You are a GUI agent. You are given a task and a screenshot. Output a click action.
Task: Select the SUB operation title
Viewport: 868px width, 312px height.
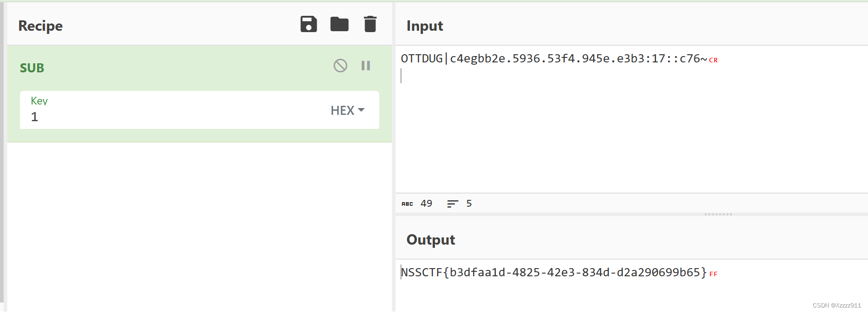32,68
